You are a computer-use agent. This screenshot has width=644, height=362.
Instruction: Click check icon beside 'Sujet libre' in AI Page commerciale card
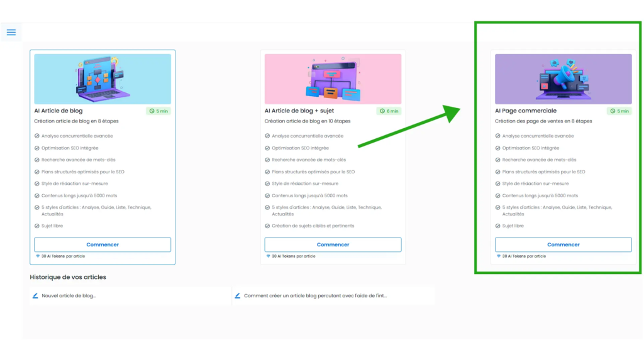coord(498,226)
